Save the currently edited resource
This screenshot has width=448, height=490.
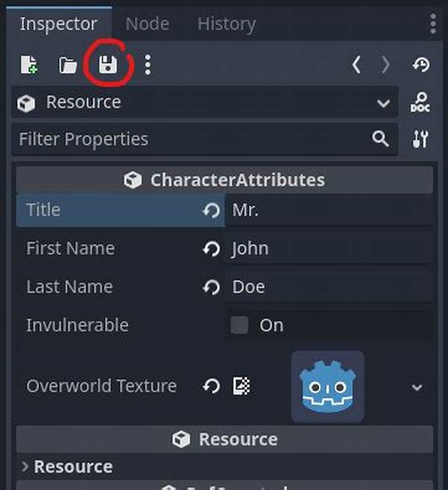click(108, 65)
